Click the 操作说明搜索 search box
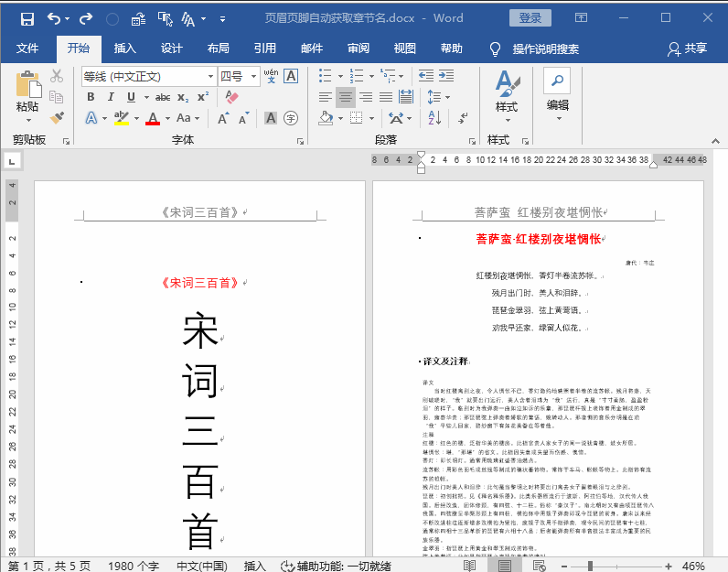 coord(545,49)
